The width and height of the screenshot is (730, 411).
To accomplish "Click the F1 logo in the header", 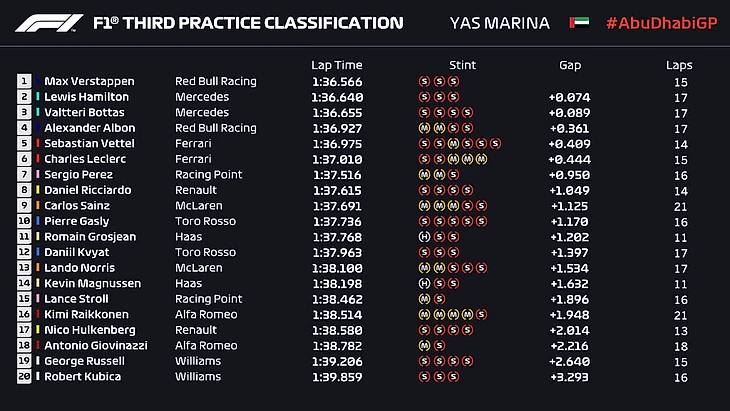I will pos(51,22).
